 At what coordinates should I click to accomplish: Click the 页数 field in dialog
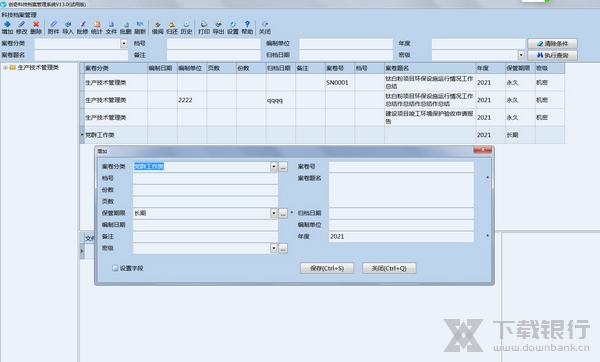pyautogui.click(x=205, y=202)
